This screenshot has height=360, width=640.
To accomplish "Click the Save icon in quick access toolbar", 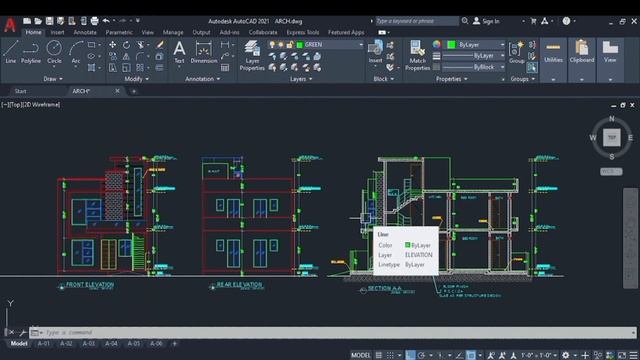I will coord(49,21).
